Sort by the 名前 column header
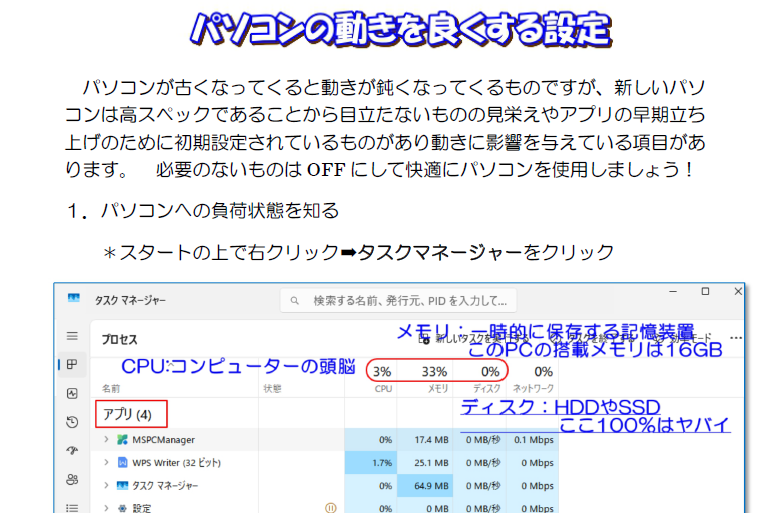 [x=111, y=387]
